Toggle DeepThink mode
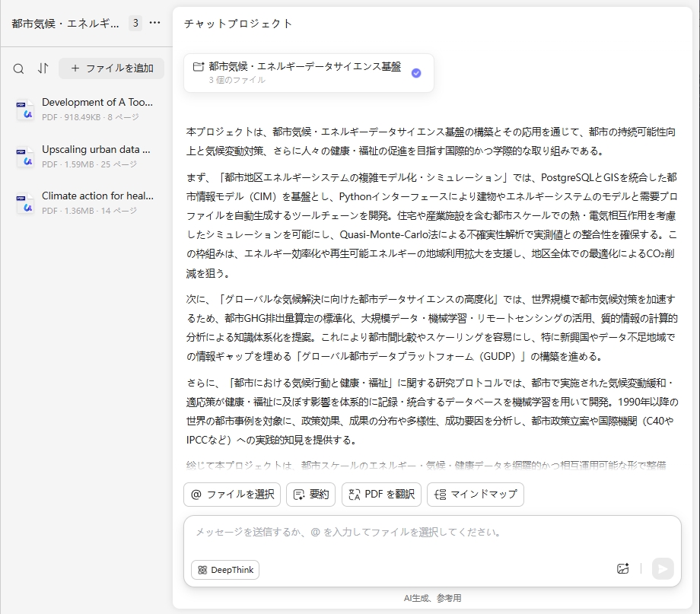This screenshot has width=700, height=614. (x=224, y=569)
